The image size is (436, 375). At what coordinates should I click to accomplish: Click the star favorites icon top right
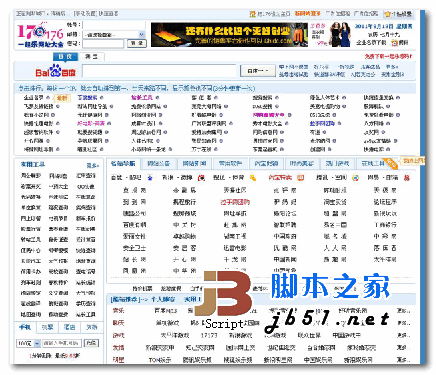coord(387,14)
